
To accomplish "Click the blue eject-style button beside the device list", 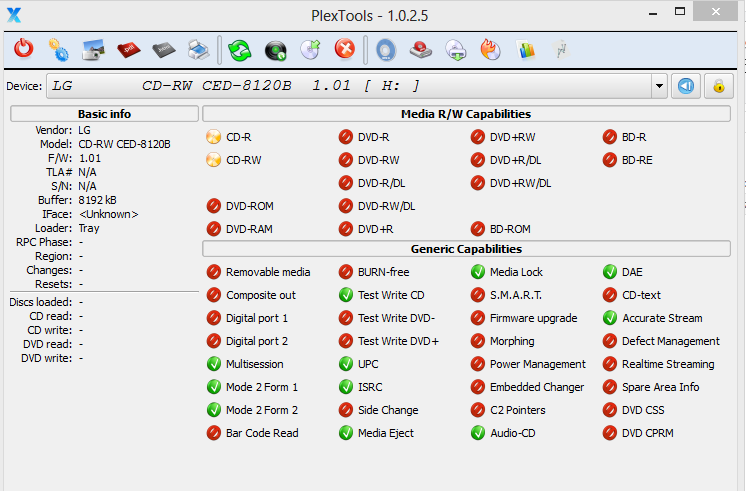I will (x=686, y=86).
